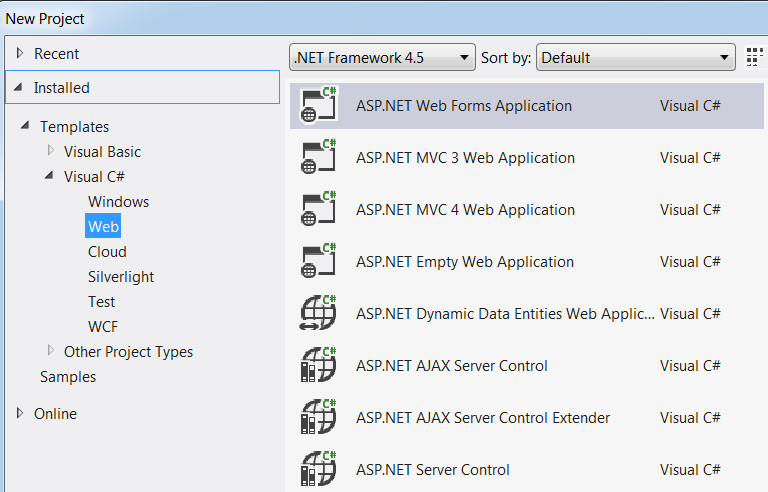Choose ASP.NET MVC 4 Web Application text
Screen dimensions: 768x492
tap(465, 209)
